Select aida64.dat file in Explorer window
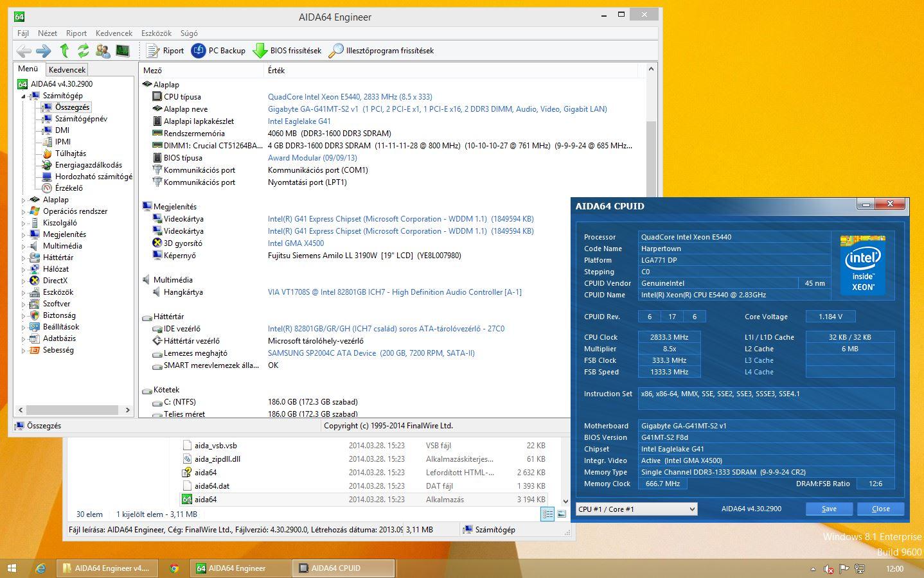Viewport: 924px width, 578px height. tap(212, 486)
